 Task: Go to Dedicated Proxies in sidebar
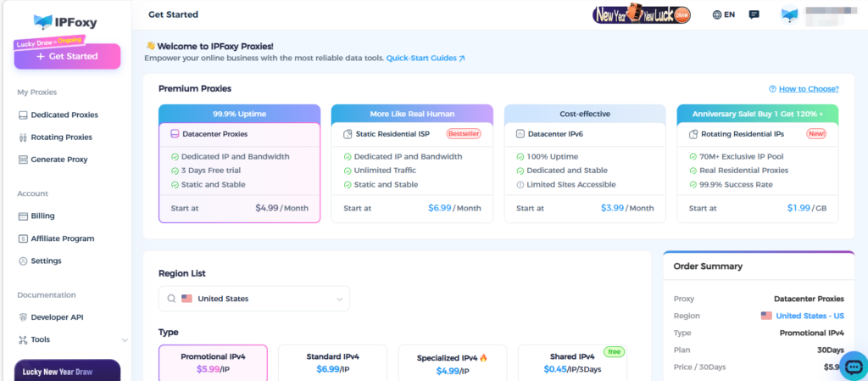(64, 115)
